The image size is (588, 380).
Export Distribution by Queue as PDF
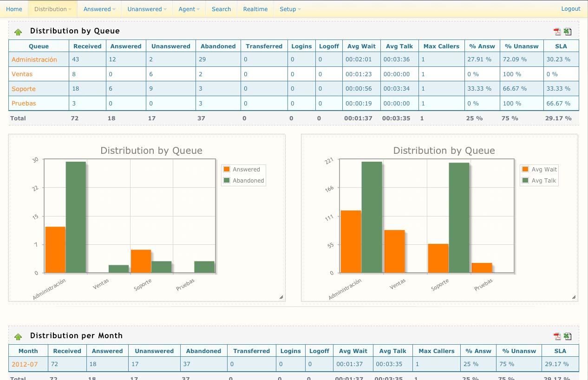tap(557, 32)
